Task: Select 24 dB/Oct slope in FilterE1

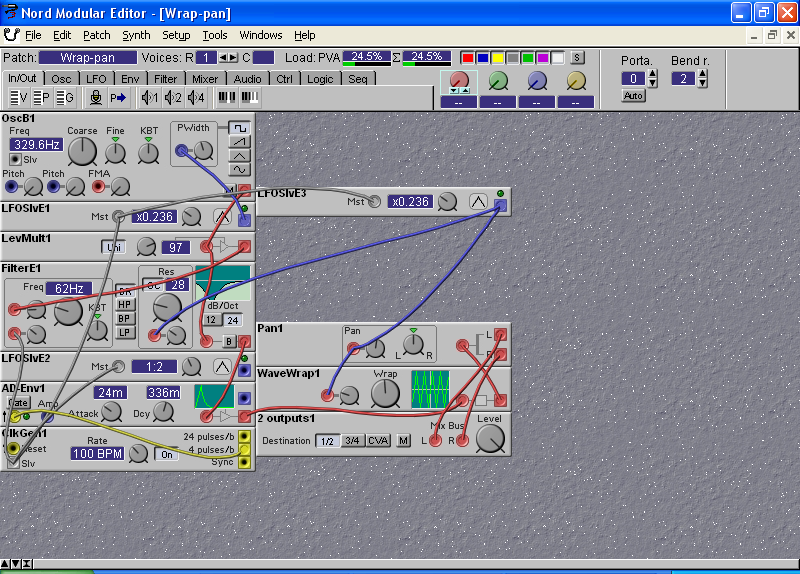Action: tap(233, 320)
